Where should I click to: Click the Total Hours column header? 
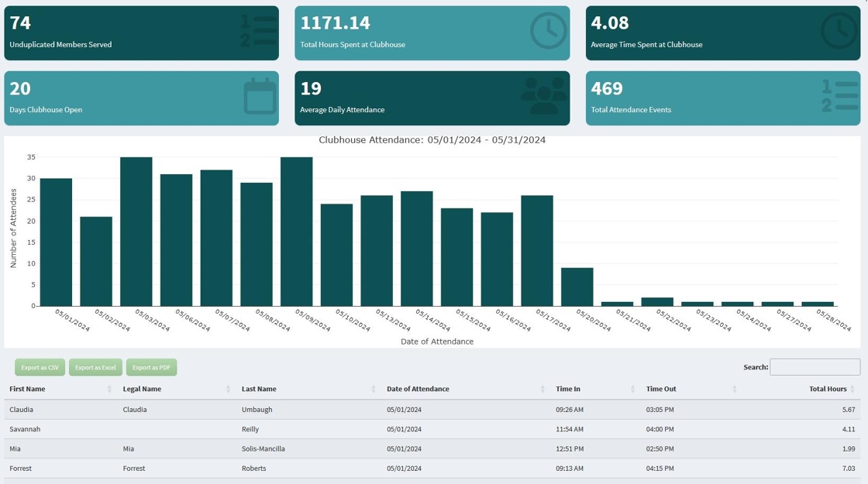[828, 389]
